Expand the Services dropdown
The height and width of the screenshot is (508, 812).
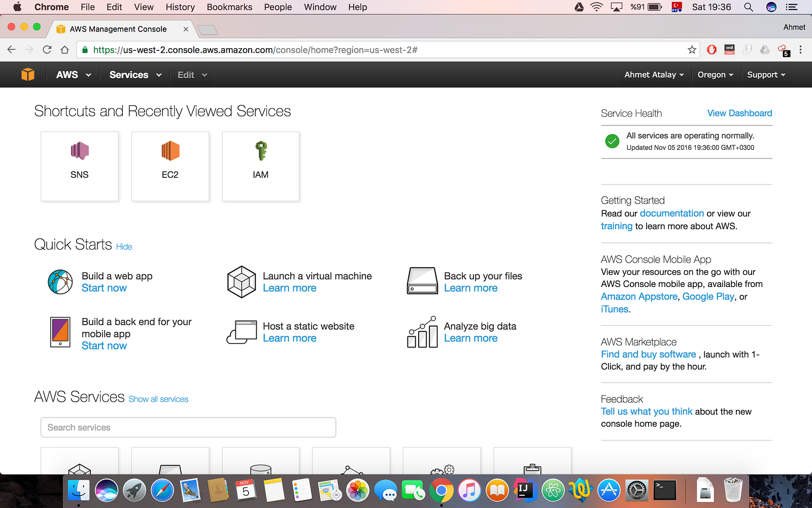(136, 75)
